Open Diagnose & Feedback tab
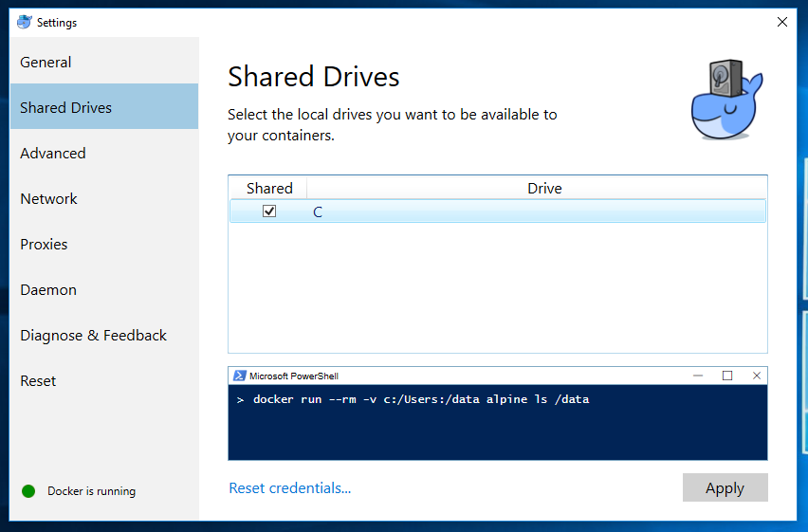The image size is (808, 532). pos(104,335)
